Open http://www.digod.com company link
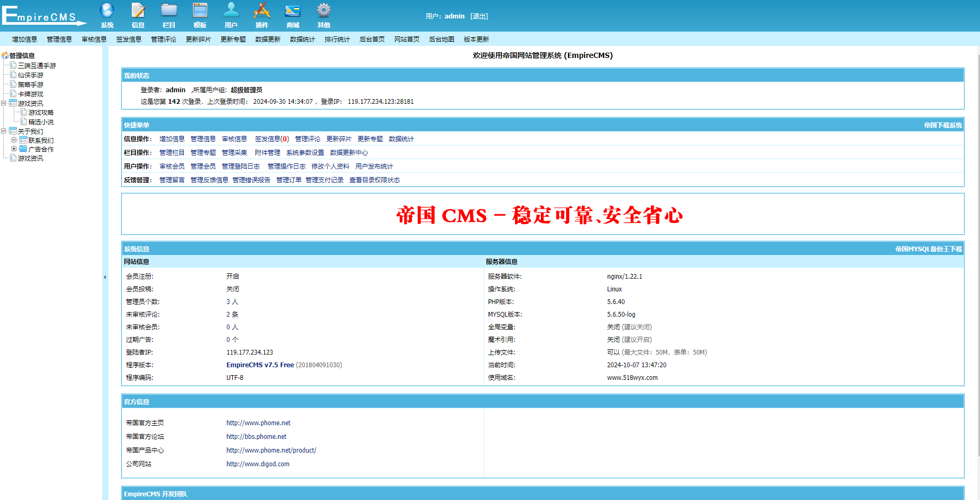This screenshot has width=980, height=500. pos(258,464)
